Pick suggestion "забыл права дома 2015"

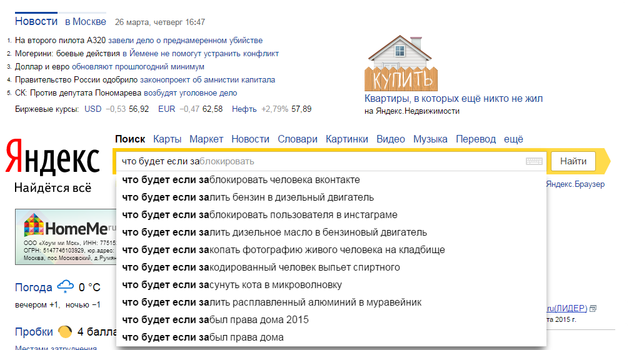click(x=215, y=320)
